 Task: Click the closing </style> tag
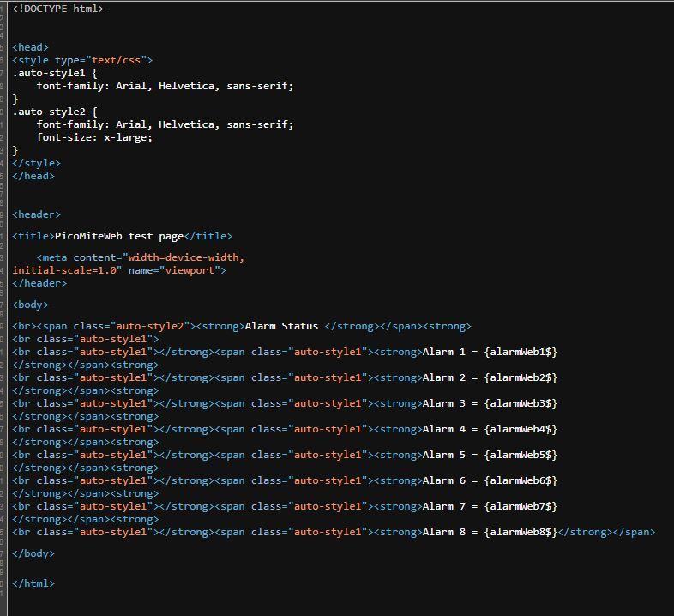[x=36, y=163]
